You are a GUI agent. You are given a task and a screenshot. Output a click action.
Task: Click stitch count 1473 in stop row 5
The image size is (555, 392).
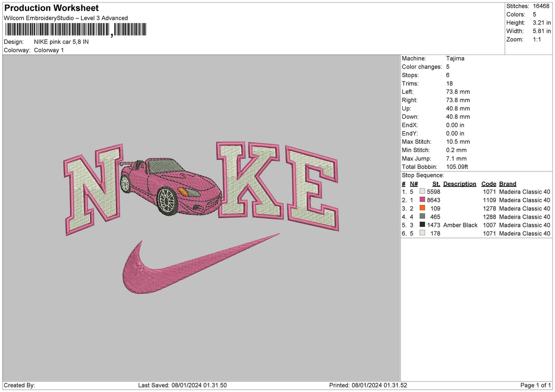pos(433,225)
